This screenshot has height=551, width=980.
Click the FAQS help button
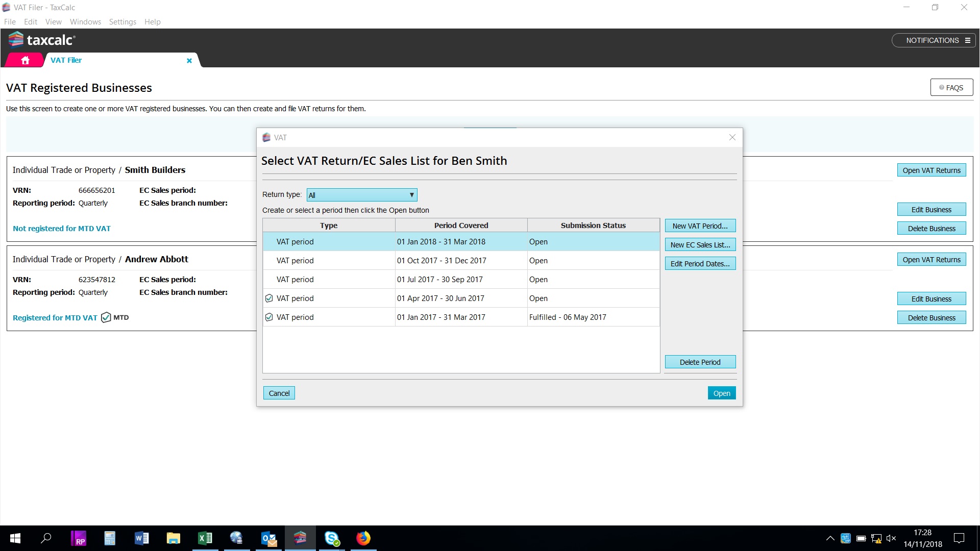coord(951,88)
